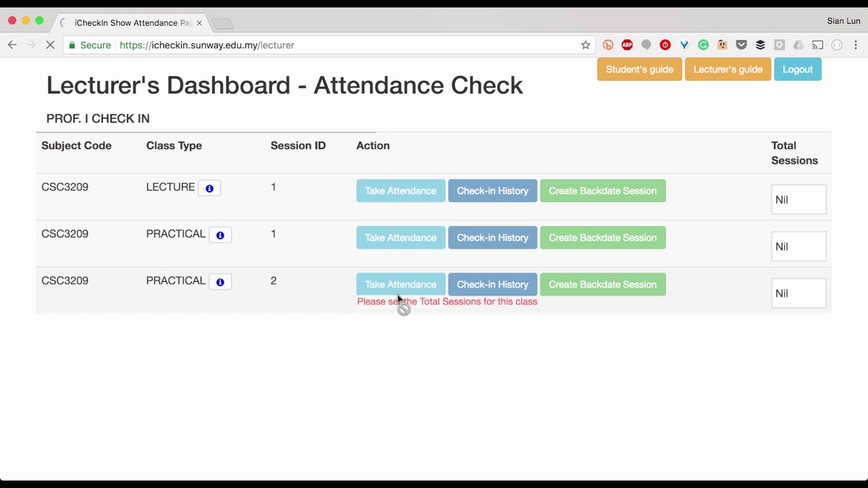Open Chrome's three-dot menu
868x488 pixels.
[x=856, y=45]
